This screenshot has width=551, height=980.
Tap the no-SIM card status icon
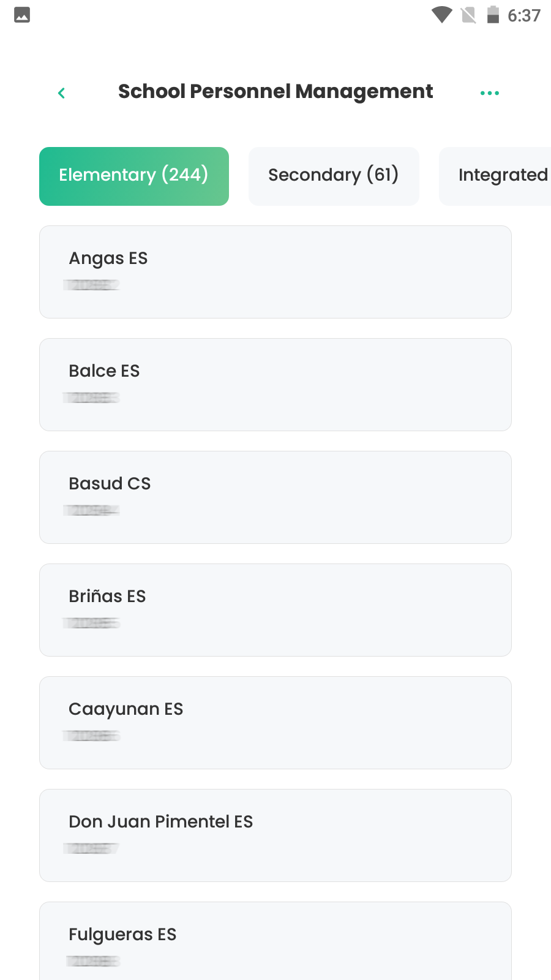[x=468, y=15]
